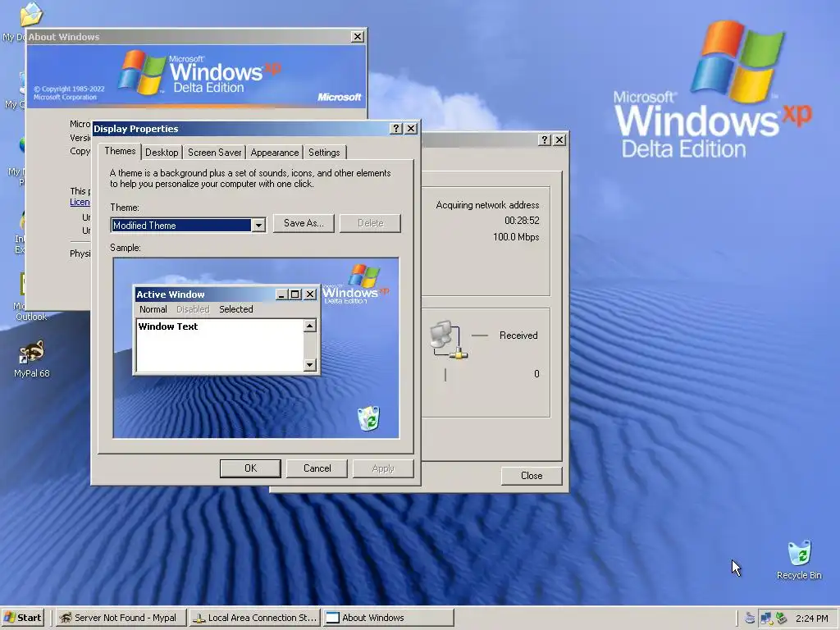Expand the Theme dropdown arrow
Screen dimensions: 840x630
click(x=258, y=226)
